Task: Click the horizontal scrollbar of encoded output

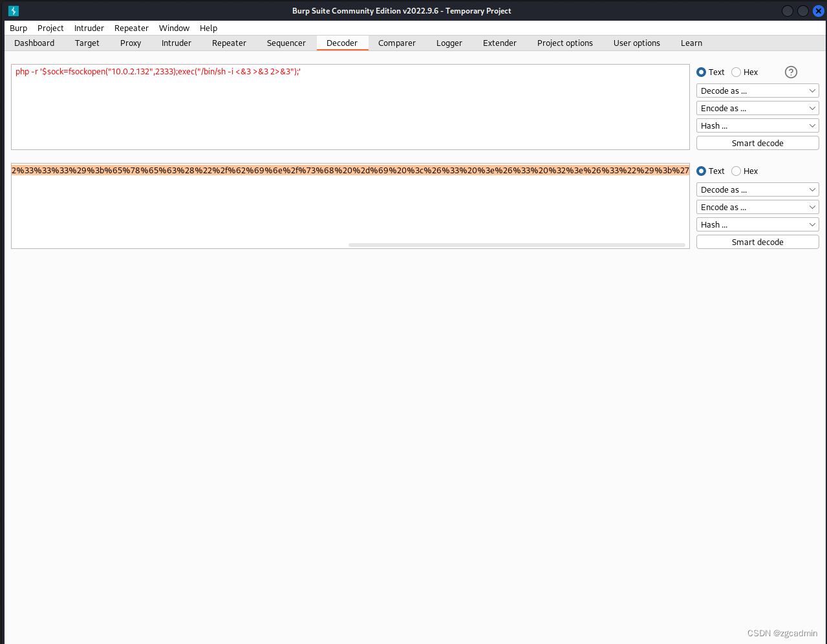Action: click(x=517, y=245)
